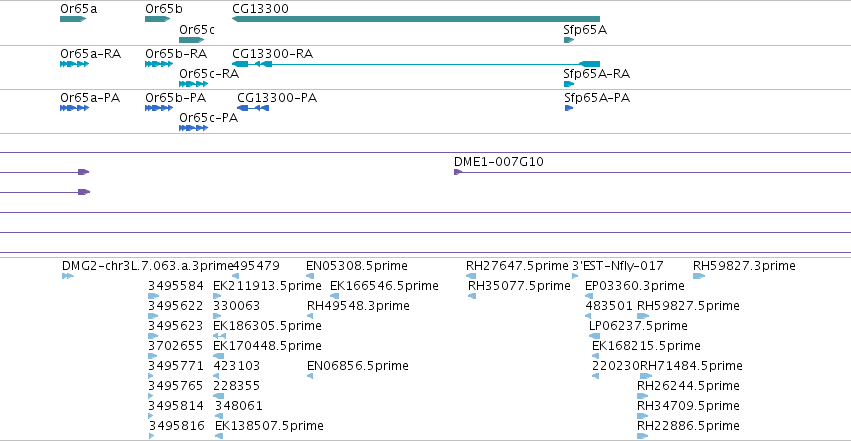Select the RH27647.5prime EST arrow
The width and height of the screenshot is (851, 441).
click(x=471, y=276)
